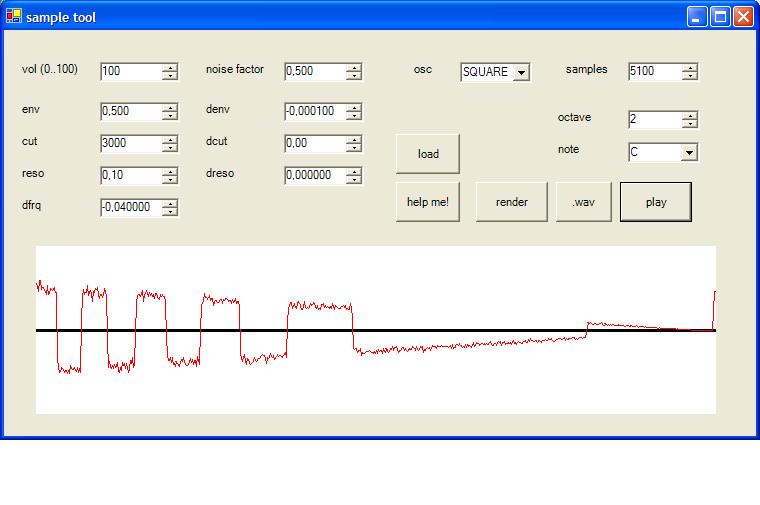Increase env with its up arrow
Screen dimensions: 760x505
(170, 107)
